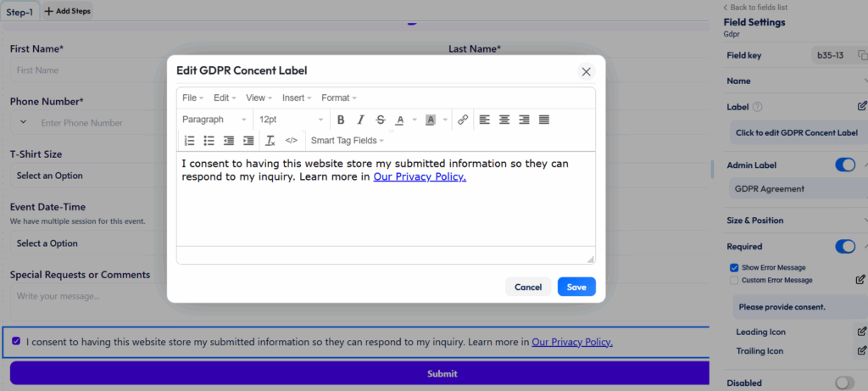Toggle bold formatting in the editor toolbar
The image size is (868, 391).
click(341, 120)
